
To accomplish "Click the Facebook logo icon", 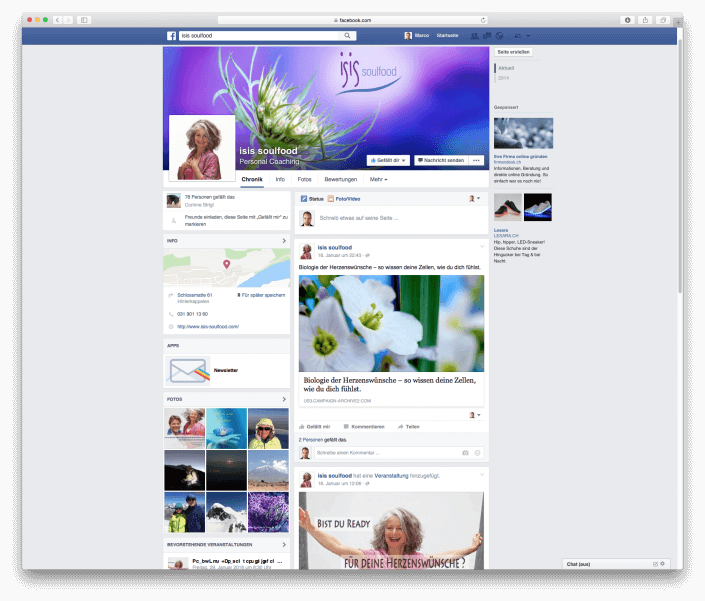I will click(171, 36).
